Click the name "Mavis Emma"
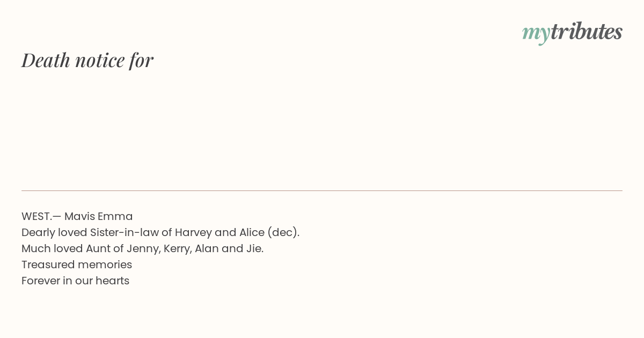Screen dimensions: 644x338 (99, 216)
